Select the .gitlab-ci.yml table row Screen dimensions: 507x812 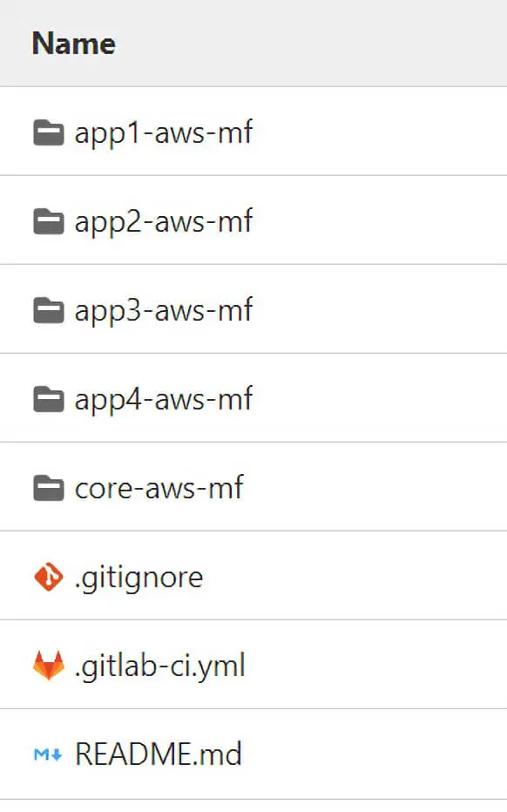(x=348, y=665)
